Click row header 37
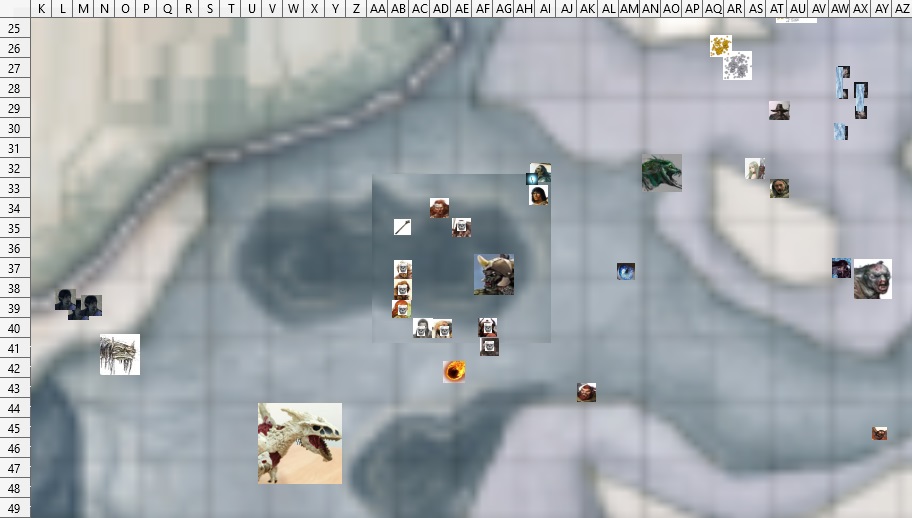 (15, 268)
